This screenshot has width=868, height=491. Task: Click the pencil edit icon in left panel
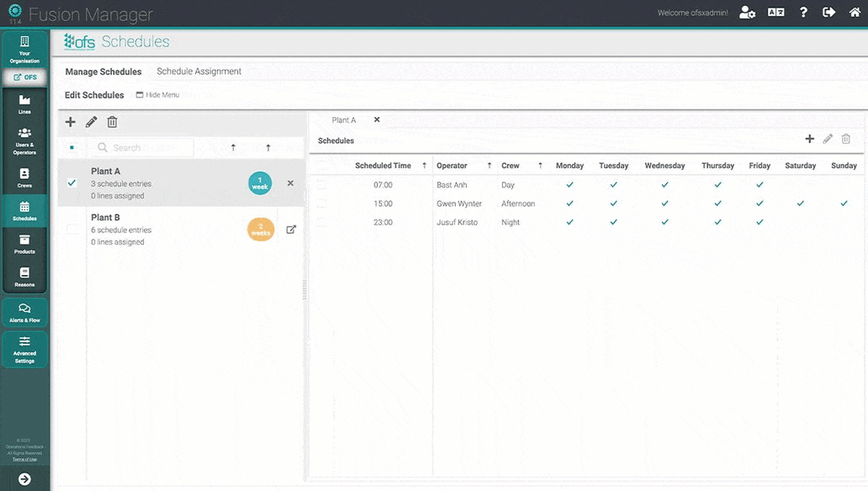(92, 122)
